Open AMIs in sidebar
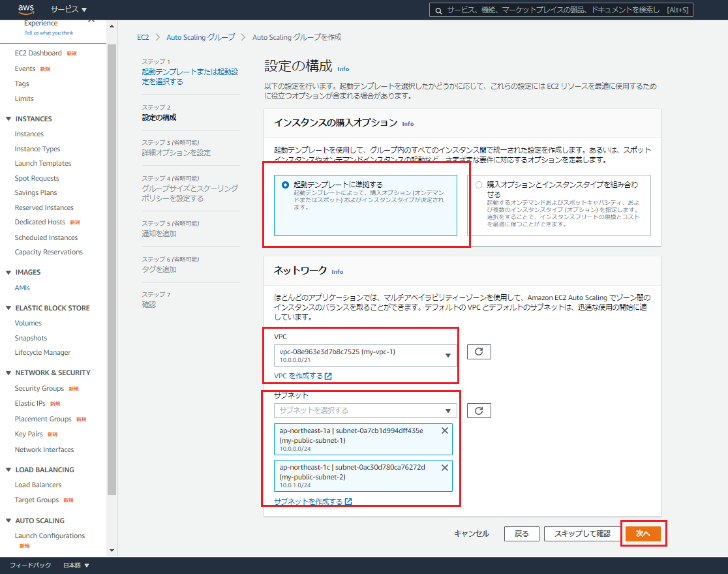This screenshot has width=728, height=574. coord(22,288)
